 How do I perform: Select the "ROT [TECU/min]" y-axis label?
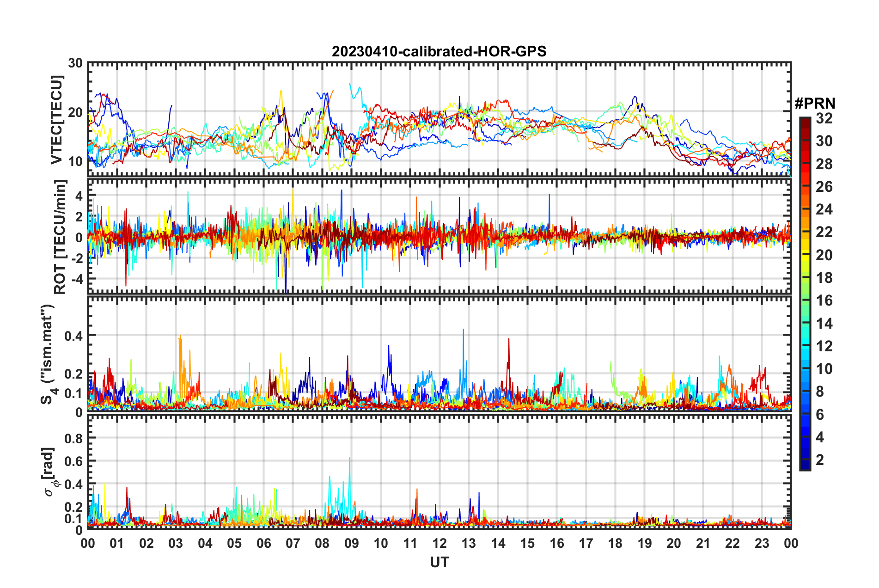pos(60,237)
